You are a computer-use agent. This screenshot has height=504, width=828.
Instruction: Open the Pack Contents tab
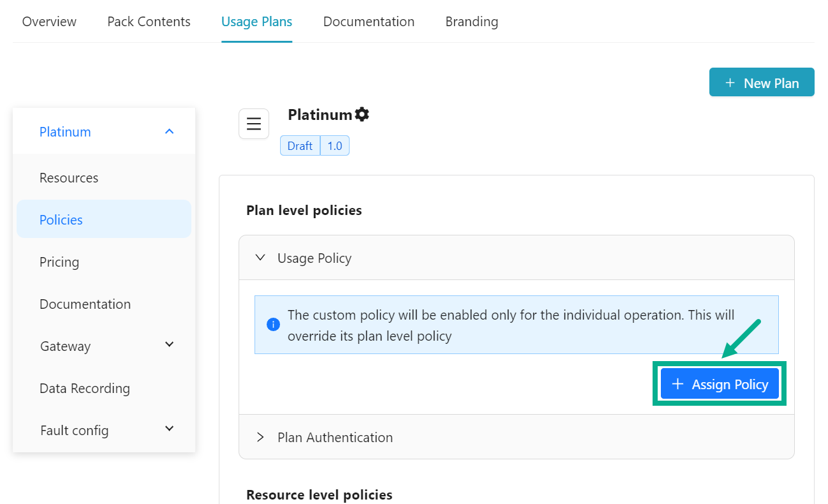149,22
